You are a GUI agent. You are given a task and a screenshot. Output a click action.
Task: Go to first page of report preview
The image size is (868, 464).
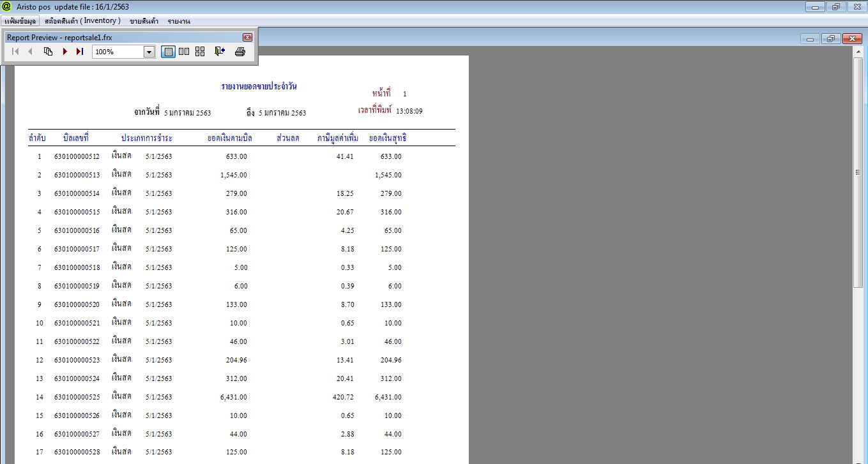point(15,52)
